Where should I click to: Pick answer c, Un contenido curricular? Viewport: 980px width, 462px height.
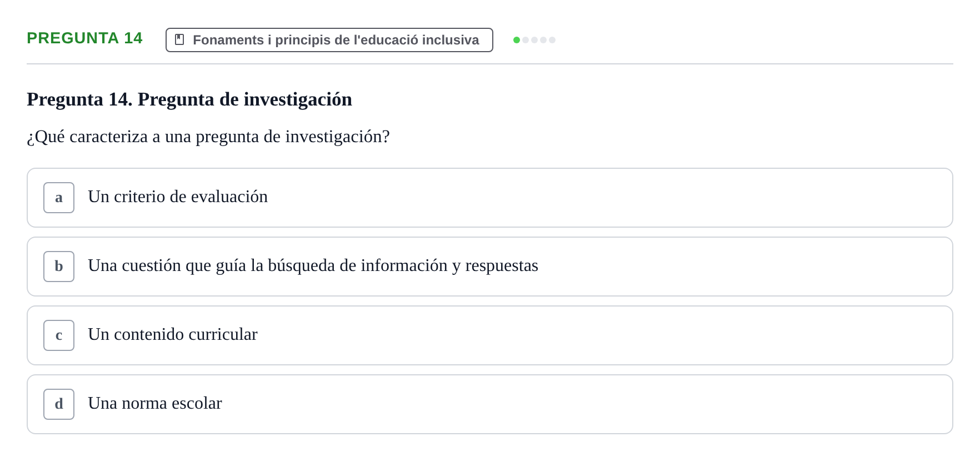pos(489,335)
